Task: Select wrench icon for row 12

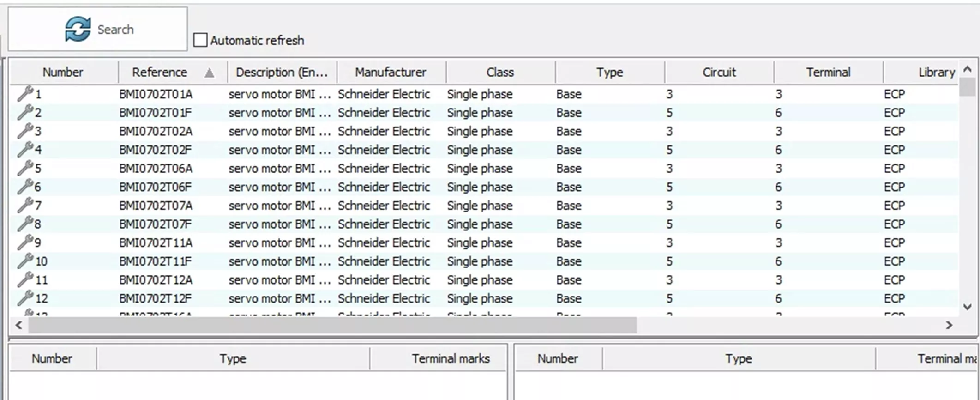Action: (25, 298)
